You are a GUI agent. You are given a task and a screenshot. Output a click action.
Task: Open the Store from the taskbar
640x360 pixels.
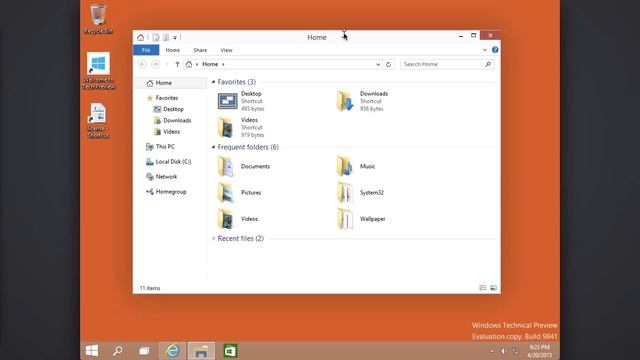[x=230, y=351]
